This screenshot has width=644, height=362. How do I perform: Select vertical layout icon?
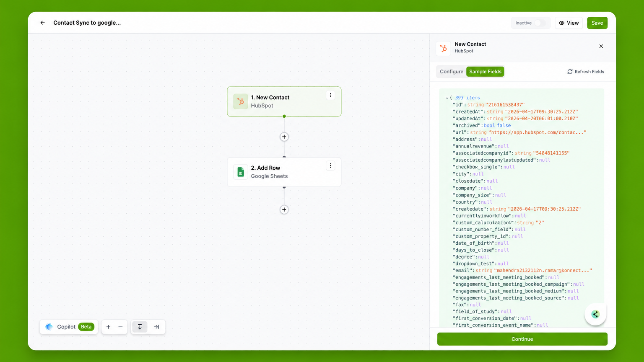pyautogui.click(x=140, y=327)
